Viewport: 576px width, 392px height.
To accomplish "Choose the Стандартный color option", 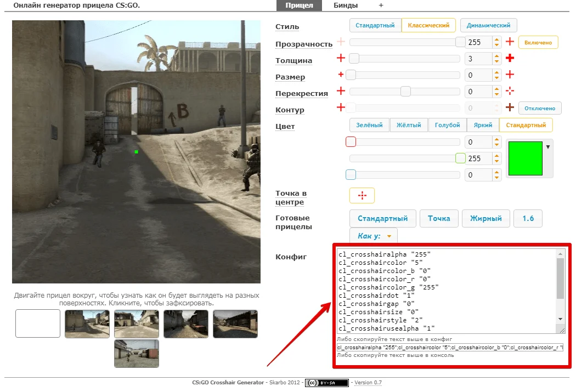I will (526, 125).
